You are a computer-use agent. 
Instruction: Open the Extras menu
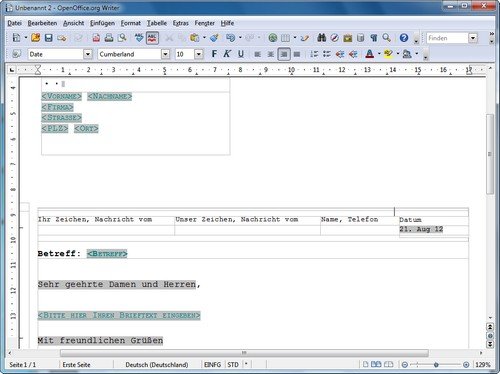coord(181,23)
